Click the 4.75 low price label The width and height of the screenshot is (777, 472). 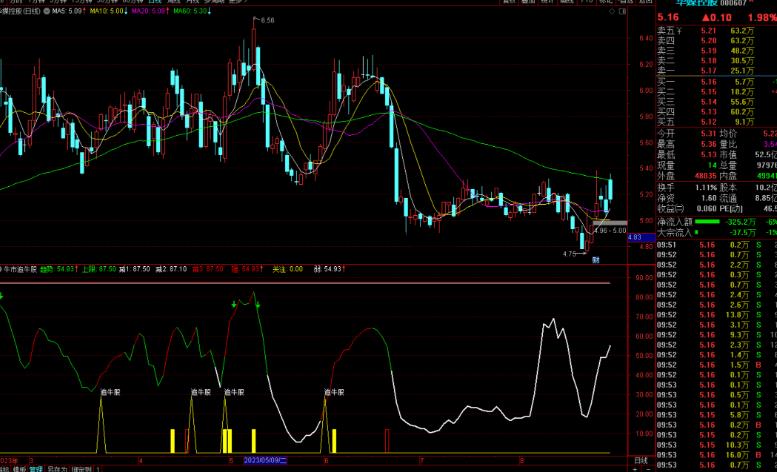[x=569, y=254]
